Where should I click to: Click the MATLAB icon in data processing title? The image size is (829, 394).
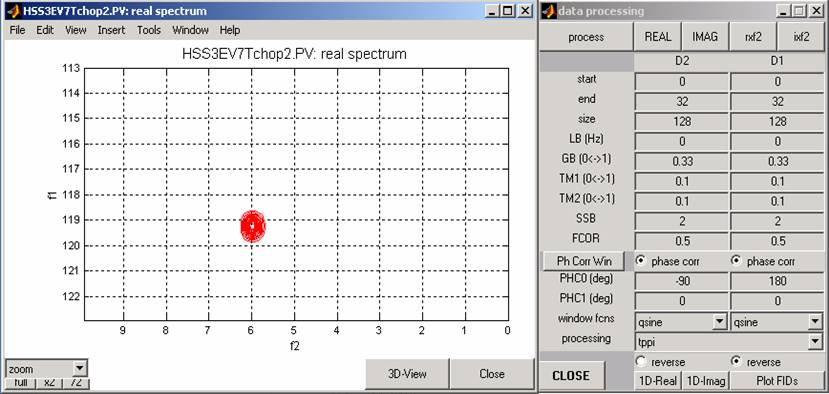tap(550, 11)
